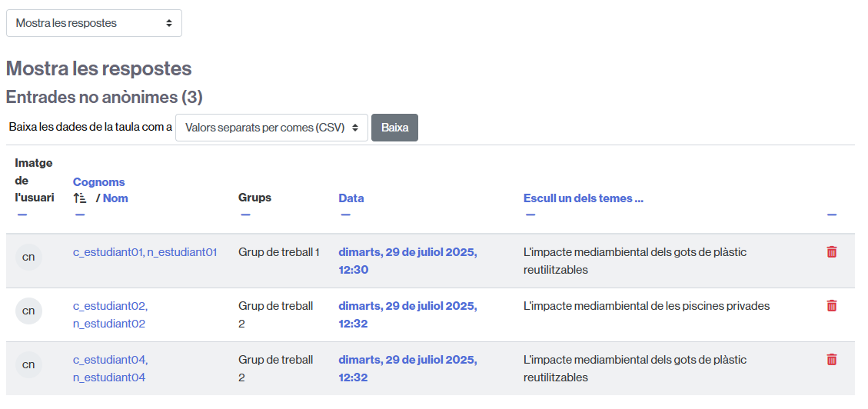Select estudiant01's gots de plàstic response
This screenshot has width=868, height=409.
click(635, 261)
